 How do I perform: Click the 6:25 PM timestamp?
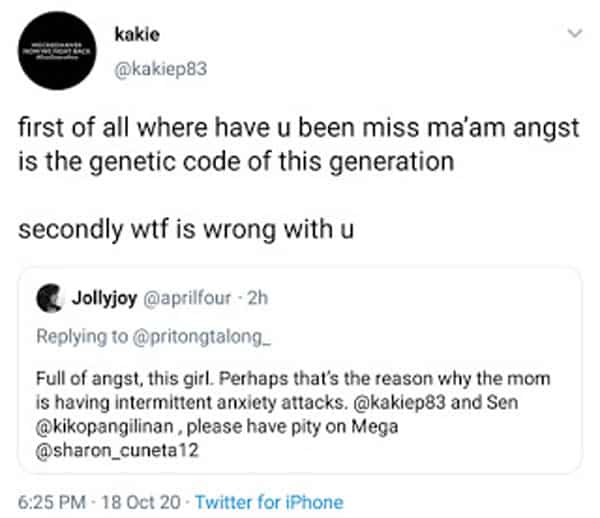[52, 502]
